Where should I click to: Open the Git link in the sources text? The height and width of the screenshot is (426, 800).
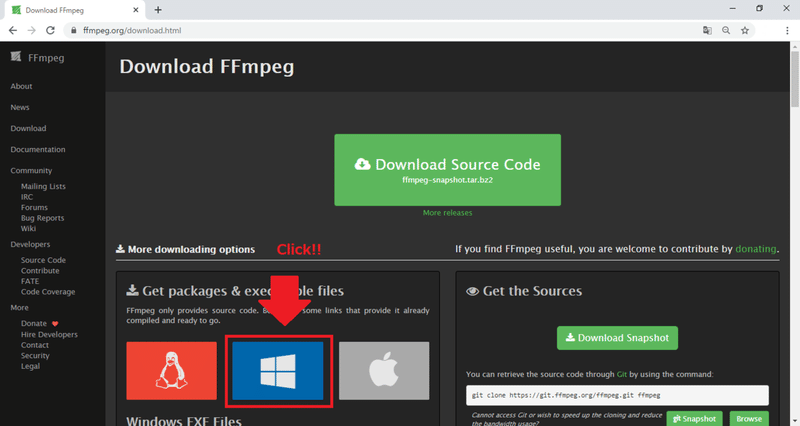(621, 374)
